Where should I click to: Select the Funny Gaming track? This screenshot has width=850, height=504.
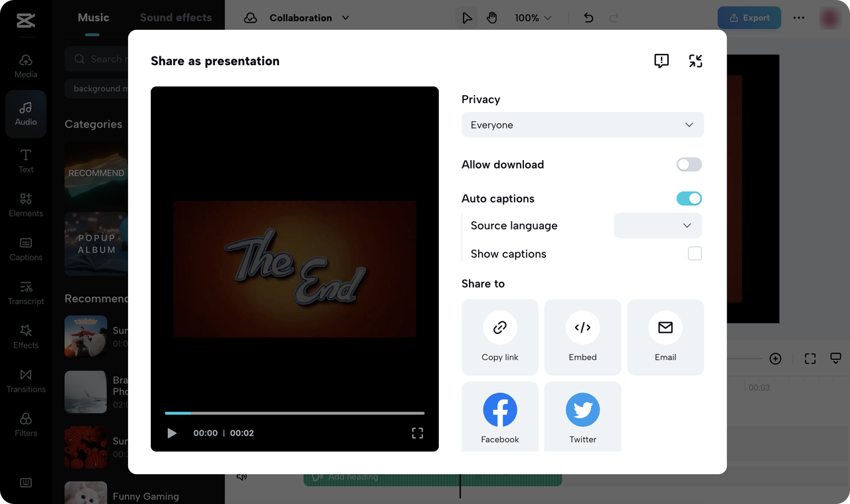point(122,493)
